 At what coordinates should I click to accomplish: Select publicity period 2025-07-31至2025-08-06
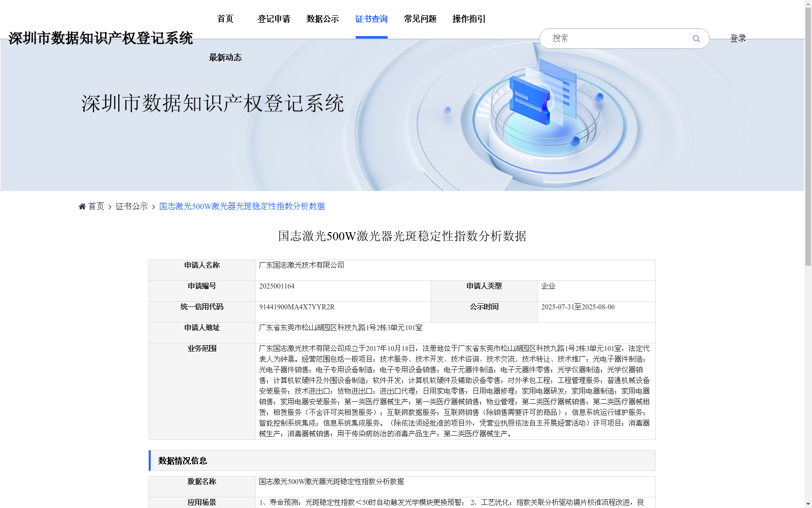click(578, 307)
